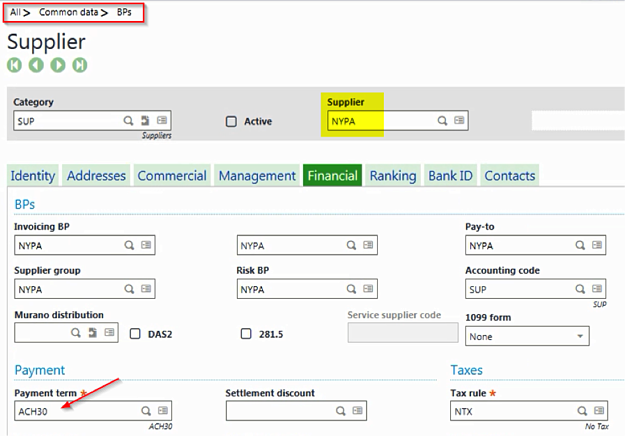
Task: Click the previous record navigation icon
Action: 36,65
